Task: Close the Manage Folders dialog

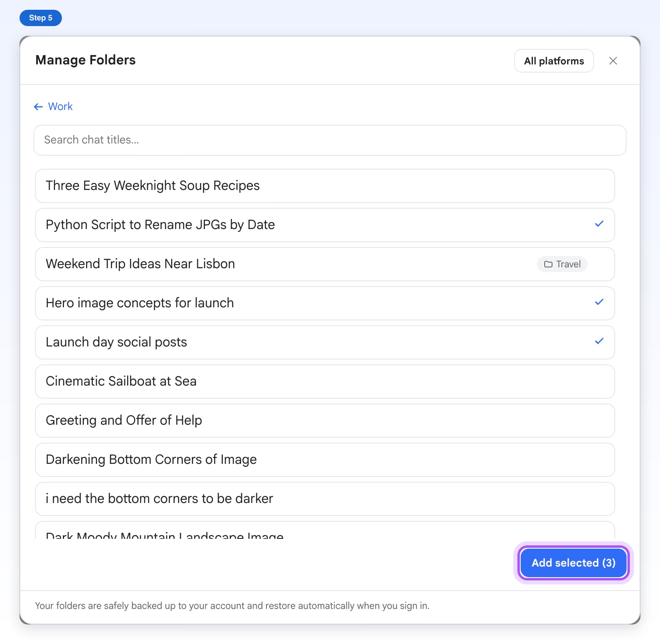Action: pos(613,61)
